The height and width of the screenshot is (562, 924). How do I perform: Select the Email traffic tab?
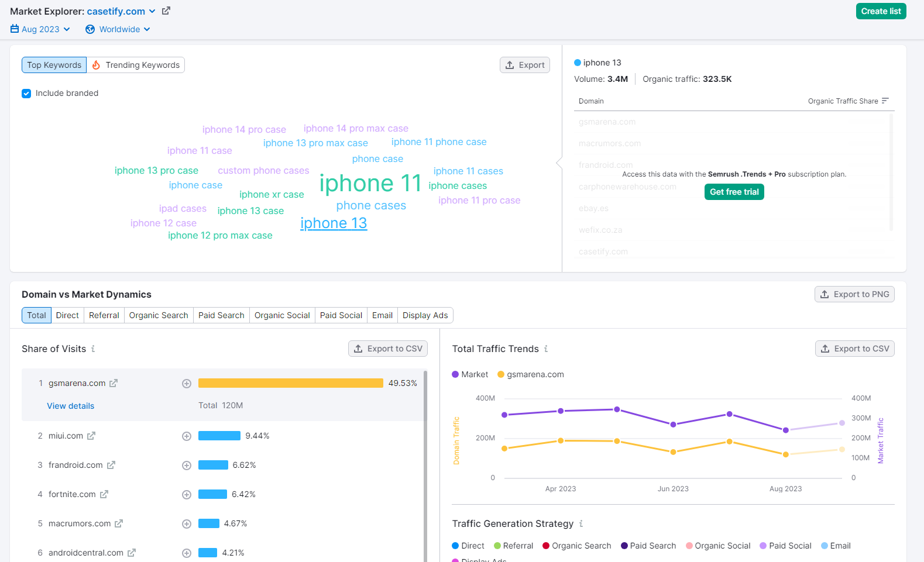382,315
